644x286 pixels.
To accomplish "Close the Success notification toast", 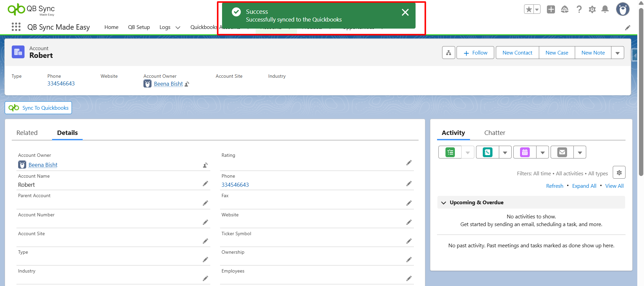I will pyautogui.click(x=405, y=12).
